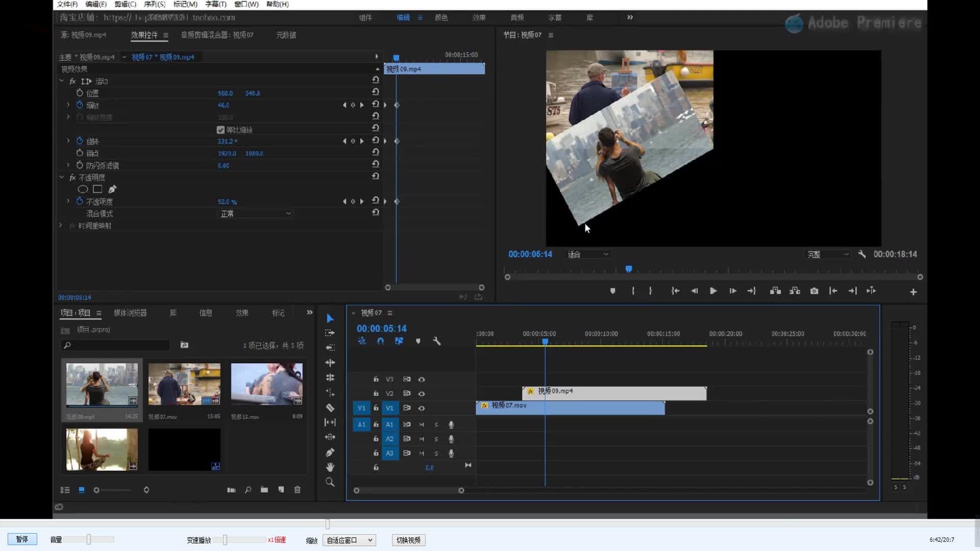Select the Track Select Forward tool

pos(330,333)
